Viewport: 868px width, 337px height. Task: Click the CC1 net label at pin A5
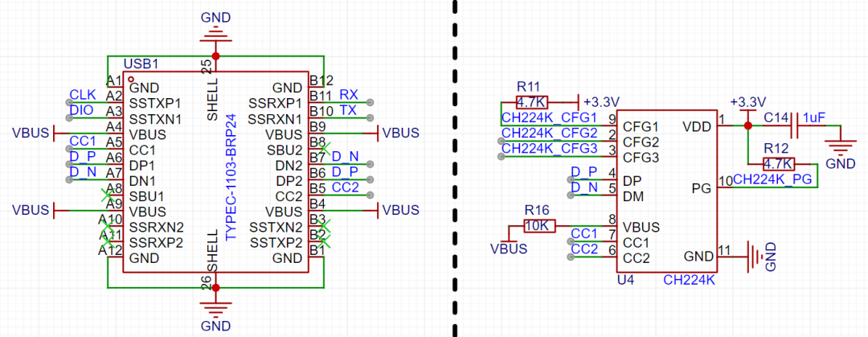pyautogui.click(x=83, y=141)
